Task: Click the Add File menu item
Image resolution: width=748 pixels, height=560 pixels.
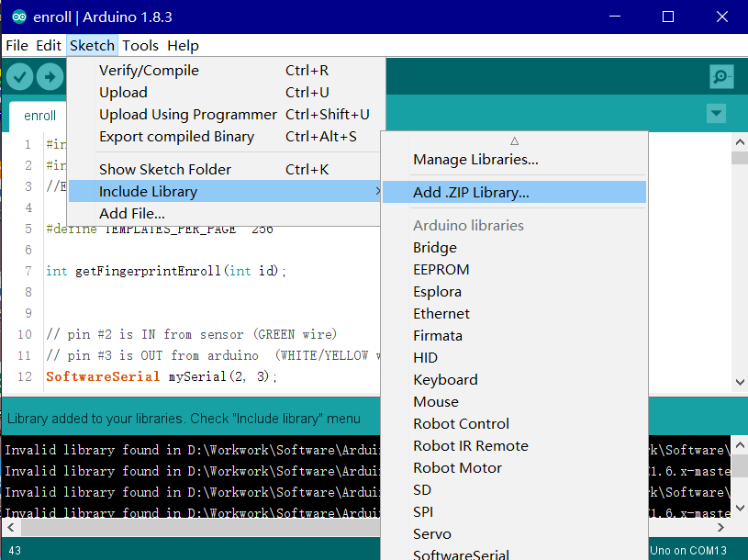Action: point(132,214)
